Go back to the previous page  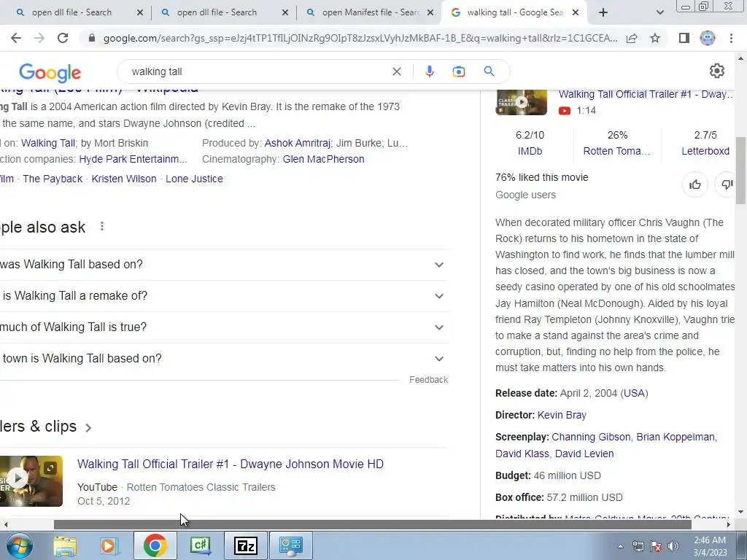click(16, 38)
